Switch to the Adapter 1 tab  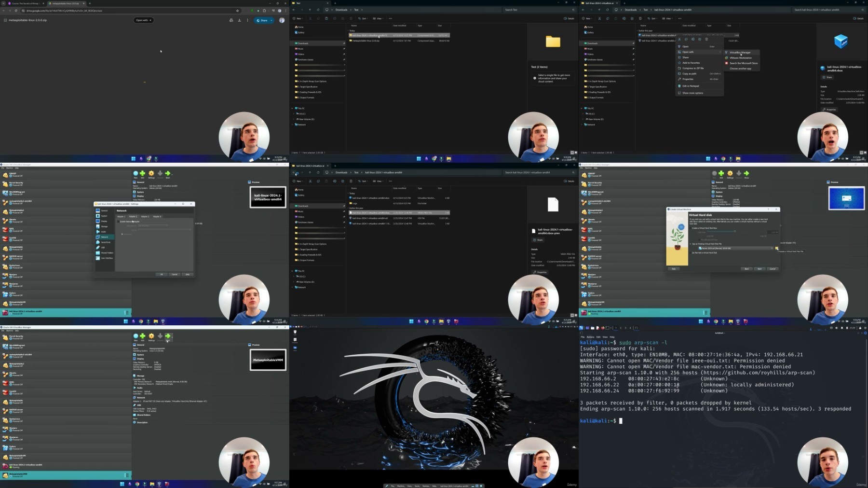click(x=121, y=216)
